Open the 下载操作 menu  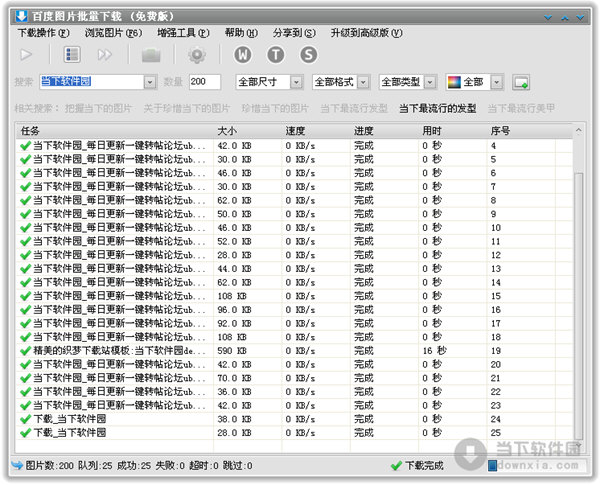[x=44, y=33]
